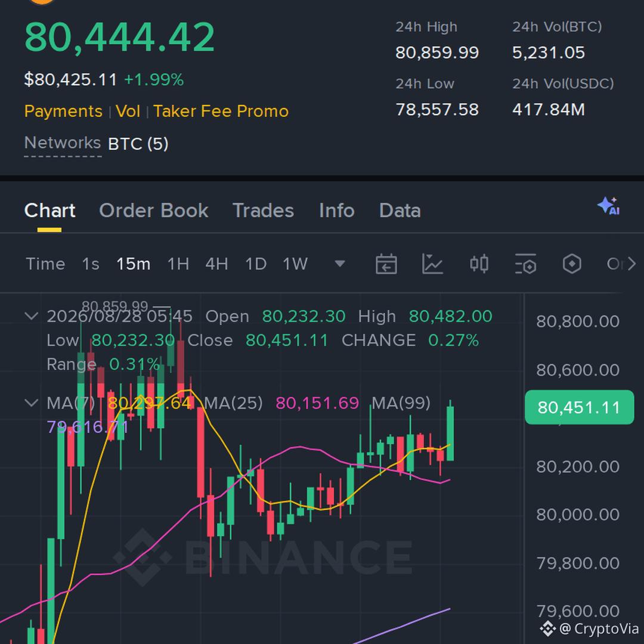Viewport: 644px width, 644px height.
Task: Expand the more time intervals dropdown
Action: [x=340, y=264]
